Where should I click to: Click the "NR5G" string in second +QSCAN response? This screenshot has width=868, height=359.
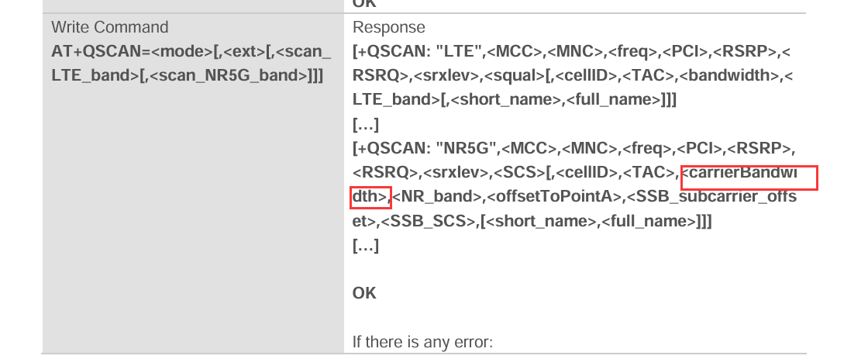pos(468,148)
